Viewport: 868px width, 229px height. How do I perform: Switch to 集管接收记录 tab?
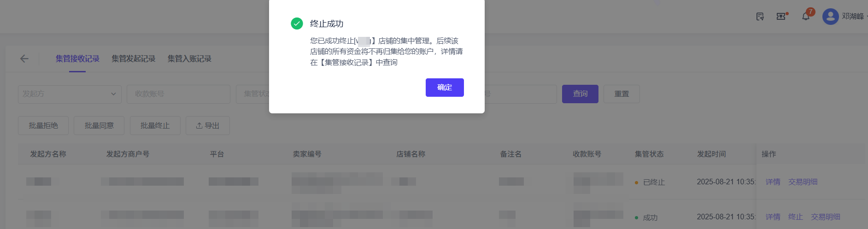[77, 59]
